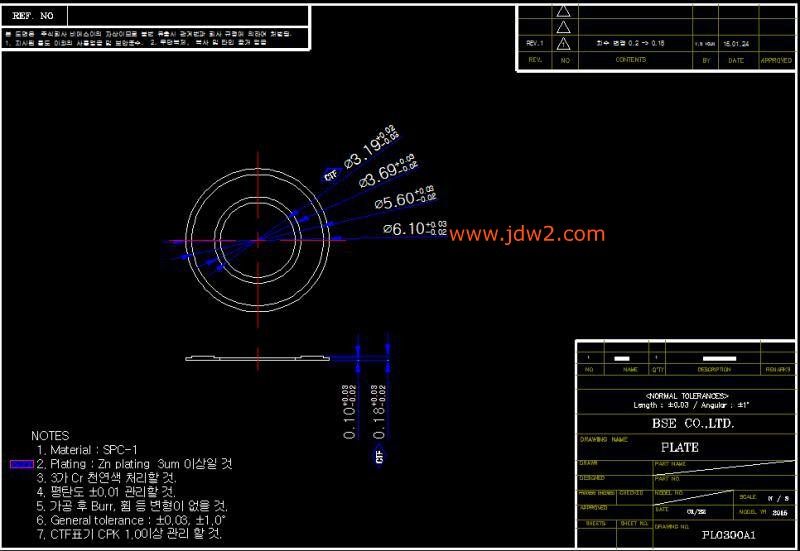Screen dimensions: 800x551
Task: Select the PLATE drawing name text
Action: click(x=679, y=447)
